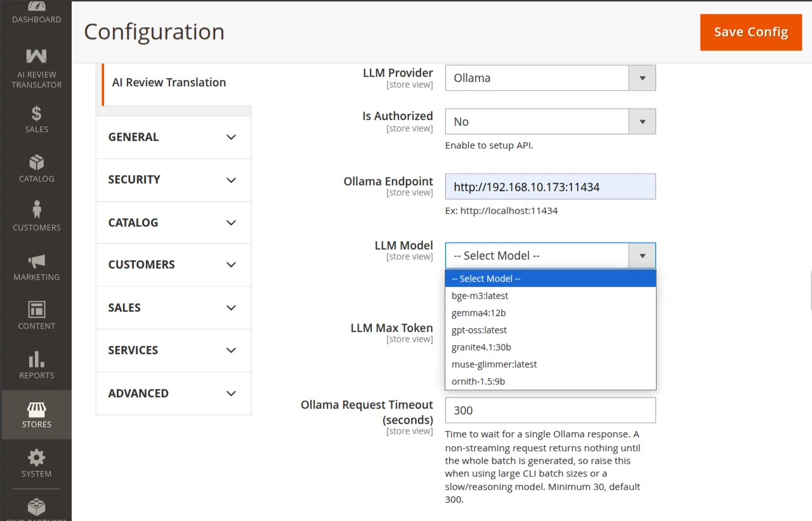Screen dimensions: 812x521
Task: Expand the General configuration section
Action: click(x=173, y=137)
